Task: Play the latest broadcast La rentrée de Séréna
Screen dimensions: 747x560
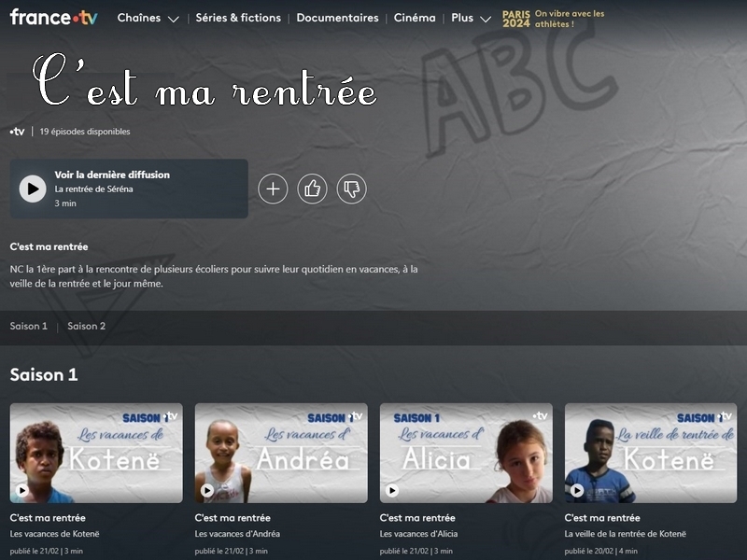Action: coord(33,189)
